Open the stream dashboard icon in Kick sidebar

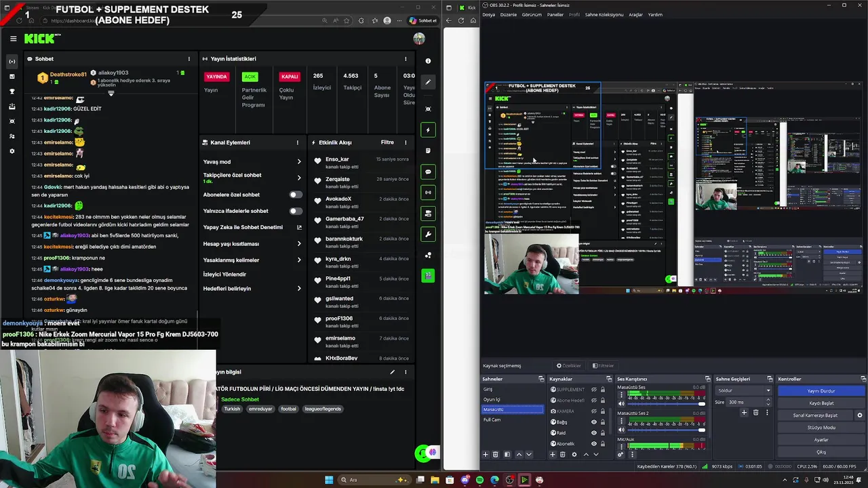(x=12, y=62)
